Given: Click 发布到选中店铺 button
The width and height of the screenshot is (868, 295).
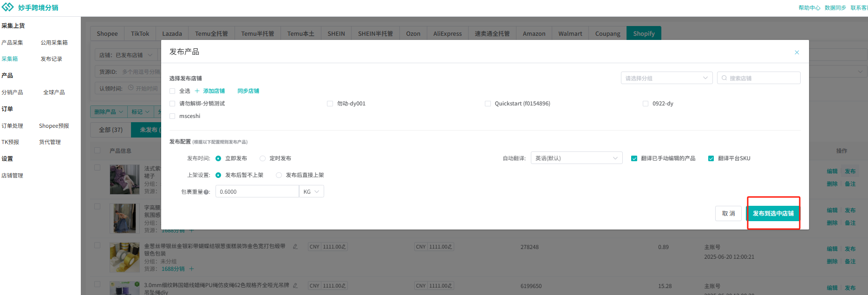Looking at the screenshot, I should (773, 213).
